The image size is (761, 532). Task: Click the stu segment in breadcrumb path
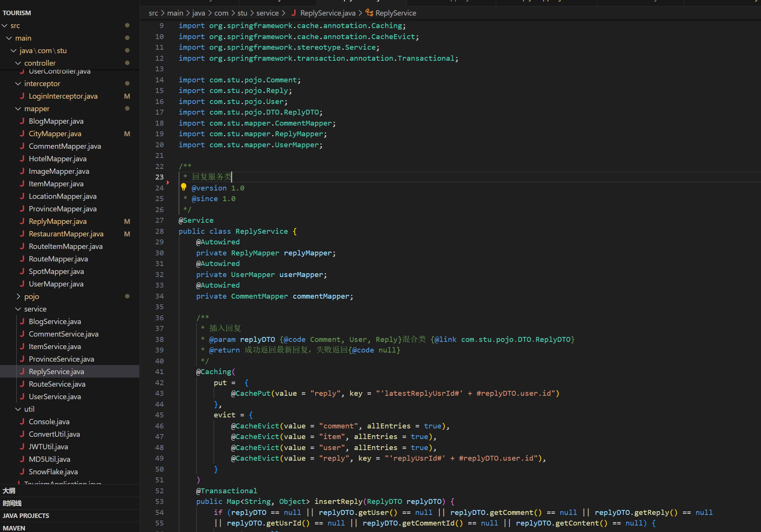242,13
